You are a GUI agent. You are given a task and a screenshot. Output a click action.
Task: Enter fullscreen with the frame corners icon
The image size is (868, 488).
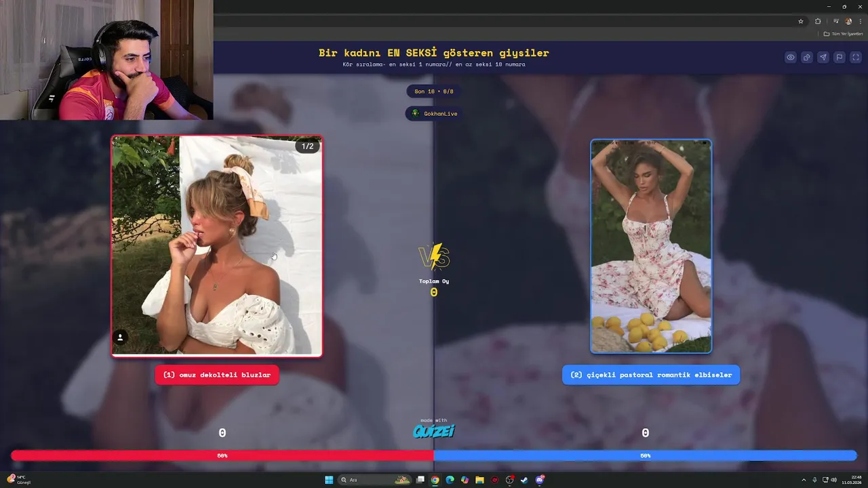[x=856, y=58]
